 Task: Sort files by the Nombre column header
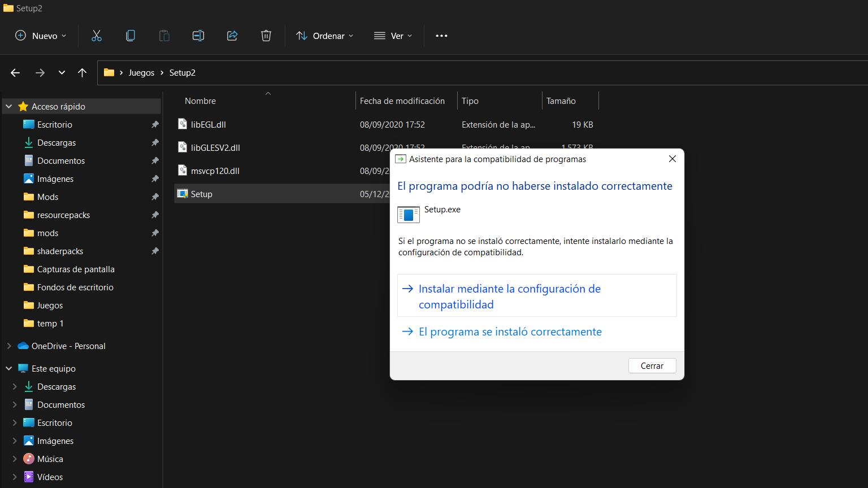coord(201,101)
